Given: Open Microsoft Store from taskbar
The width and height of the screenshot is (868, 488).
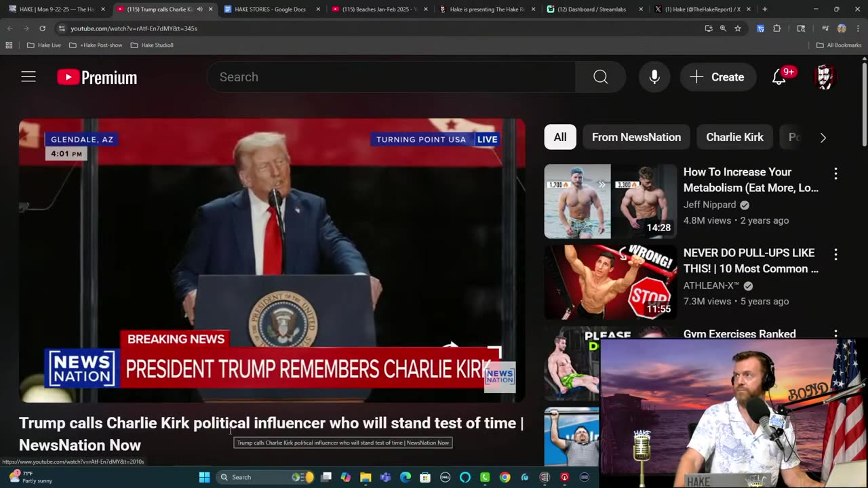Looking at the screenshot, I should (x=425, y=477).
